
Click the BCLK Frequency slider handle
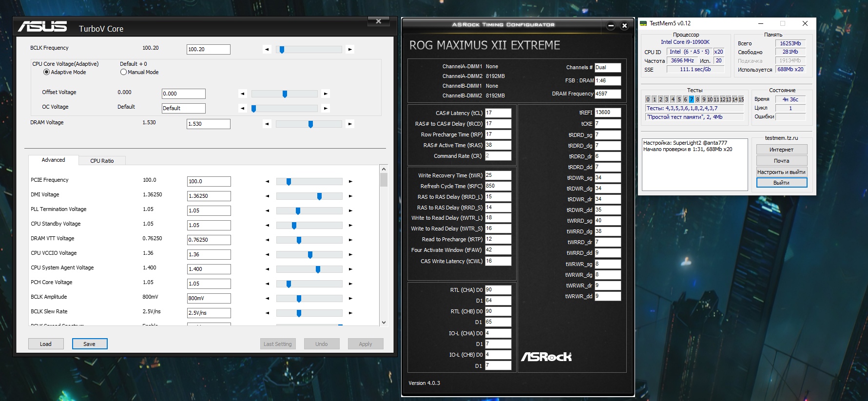tap(282, 49)
